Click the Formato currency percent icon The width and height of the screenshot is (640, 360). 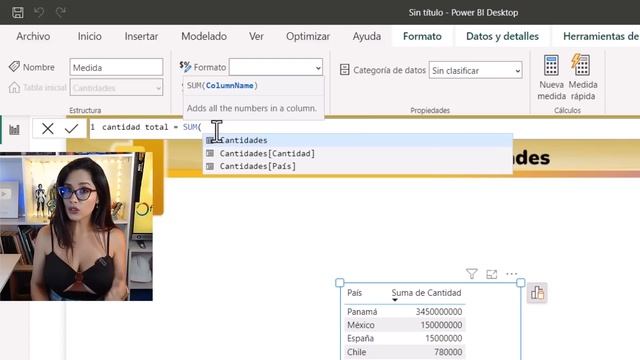point(185,67)
